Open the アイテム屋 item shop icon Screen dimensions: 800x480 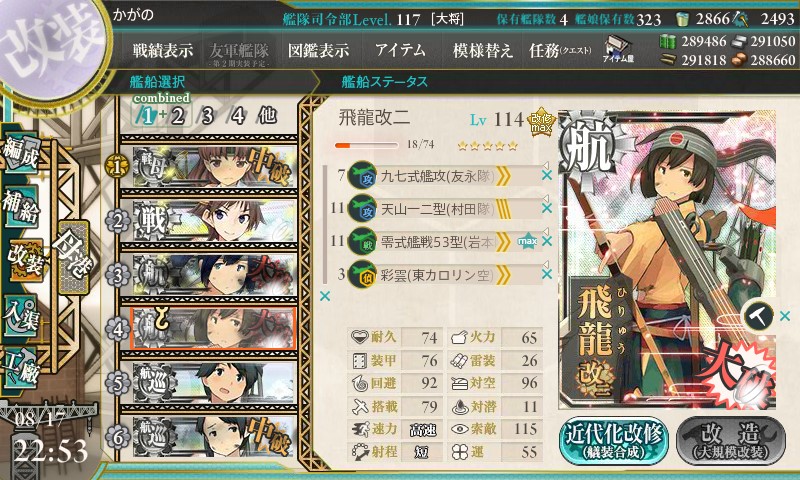pos(618,49)
